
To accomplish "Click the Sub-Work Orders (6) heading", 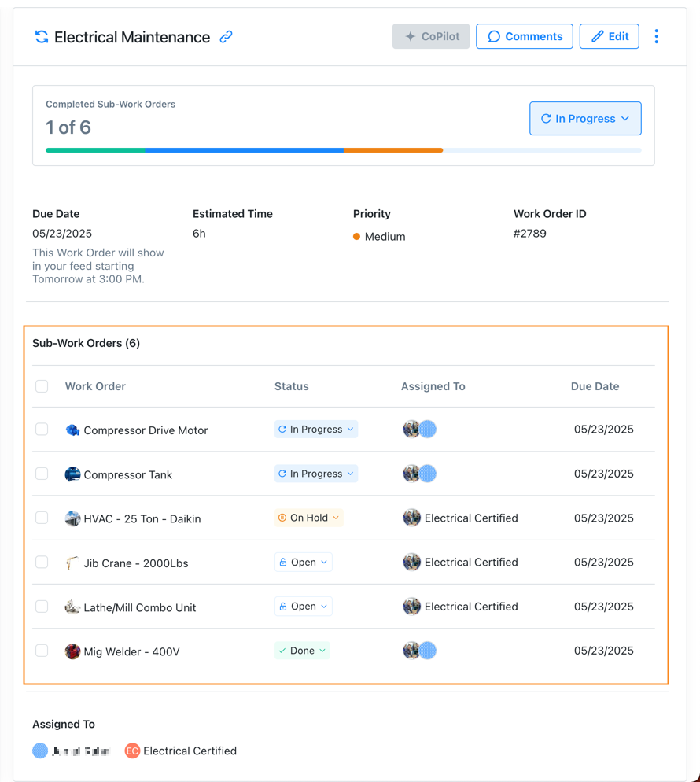I will 87,343.
